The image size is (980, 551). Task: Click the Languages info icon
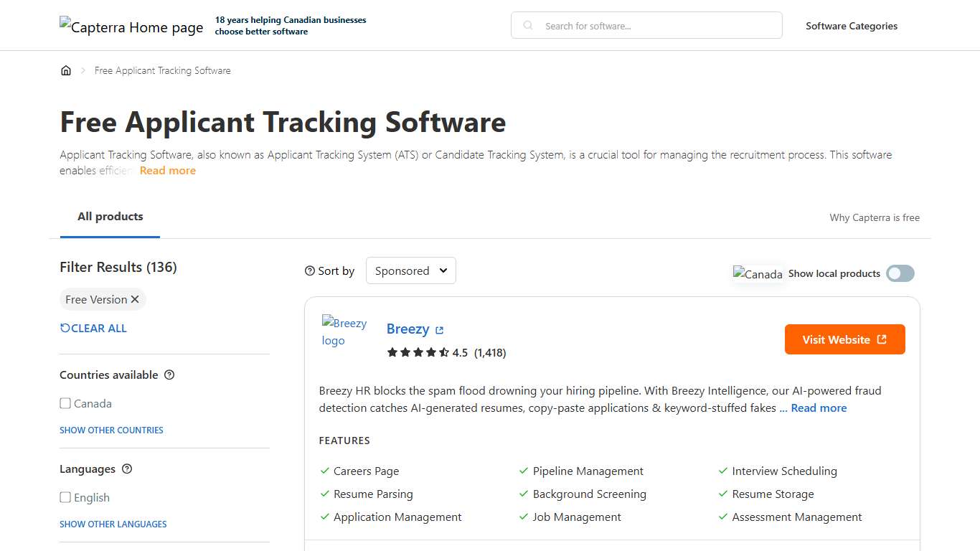click(127, 469)
